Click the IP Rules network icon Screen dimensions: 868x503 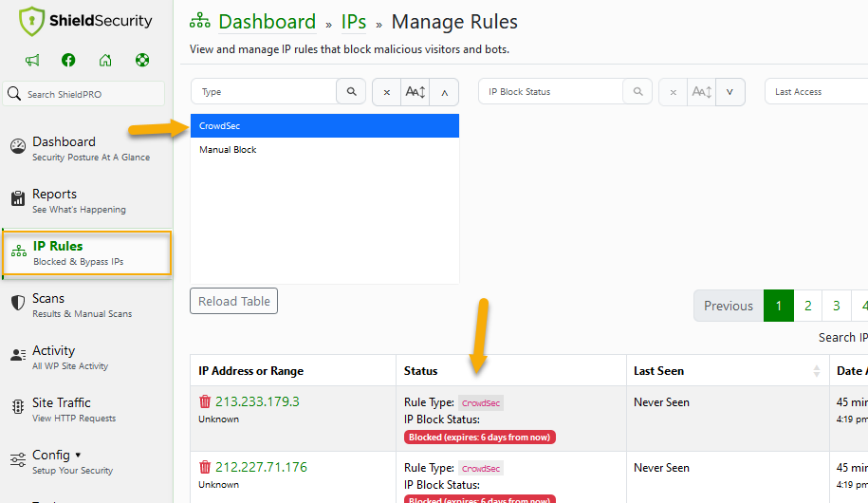tap(19, 251)
